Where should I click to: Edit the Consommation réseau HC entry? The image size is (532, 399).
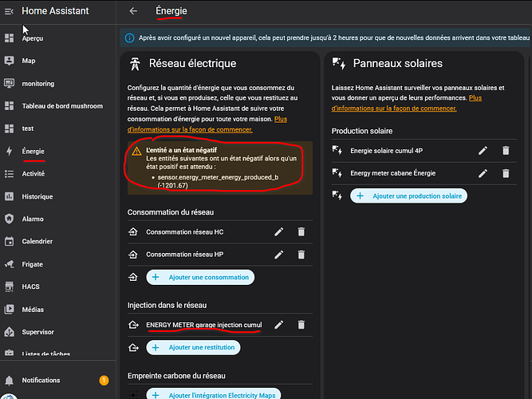pos(278,232)
